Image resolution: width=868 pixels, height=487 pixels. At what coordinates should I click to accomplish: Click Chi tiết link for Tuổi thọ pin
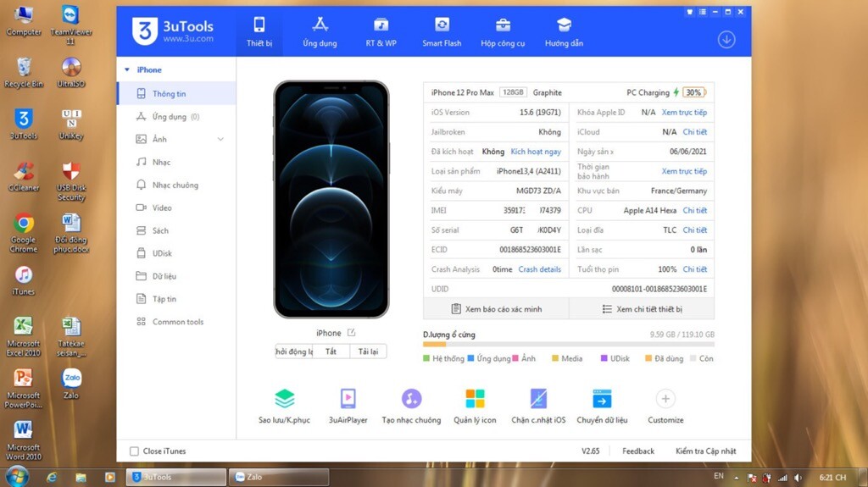tap(695, 269)
